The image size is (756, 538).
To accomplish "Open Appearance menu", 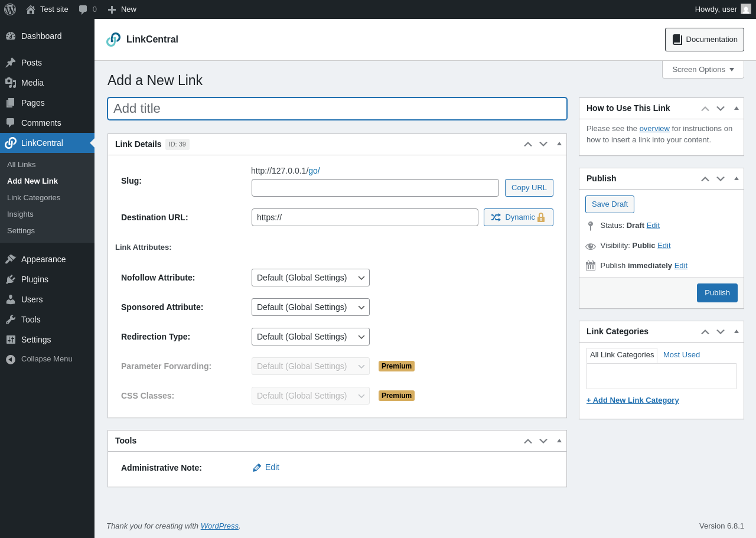I will [47, 259].
